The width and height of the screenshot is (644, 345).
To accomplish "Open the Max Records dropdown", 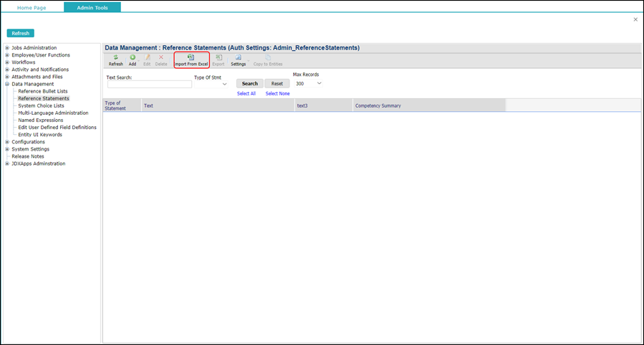I will (x=319, y=83).
